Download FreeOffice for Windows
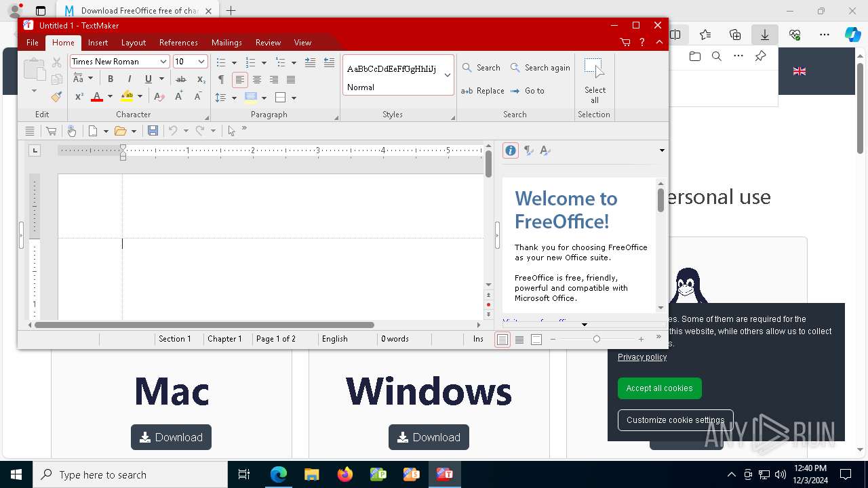 coord(429,437)
